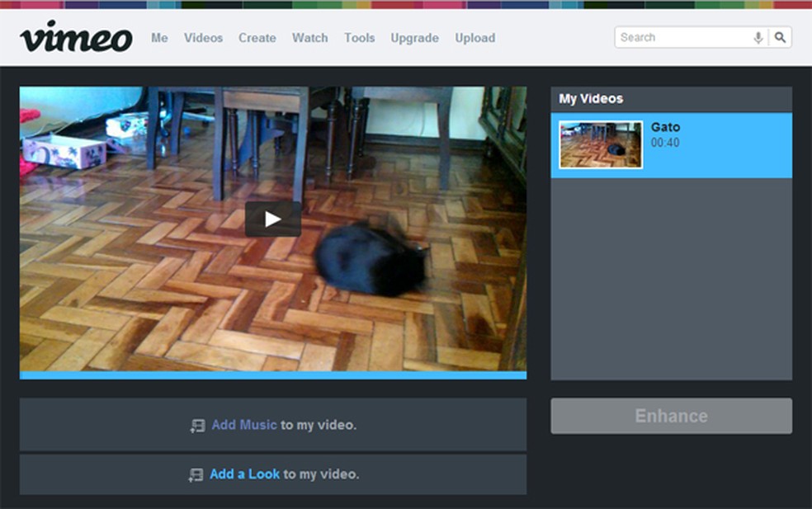Open the Me menu
Image resolution: width=812 pixels, height=509 pixels.
(x=159, y=38)
